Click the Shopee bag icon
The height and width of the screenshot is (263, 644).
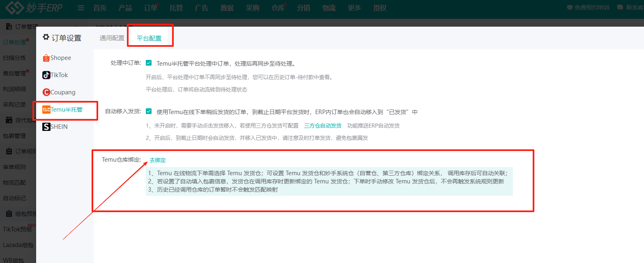46,58
